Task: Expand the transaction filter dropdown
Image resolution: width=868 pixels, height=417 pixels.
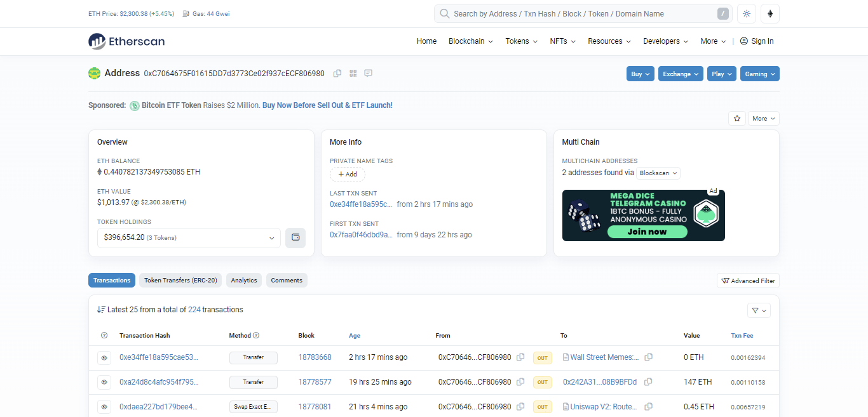Action: 759,310
